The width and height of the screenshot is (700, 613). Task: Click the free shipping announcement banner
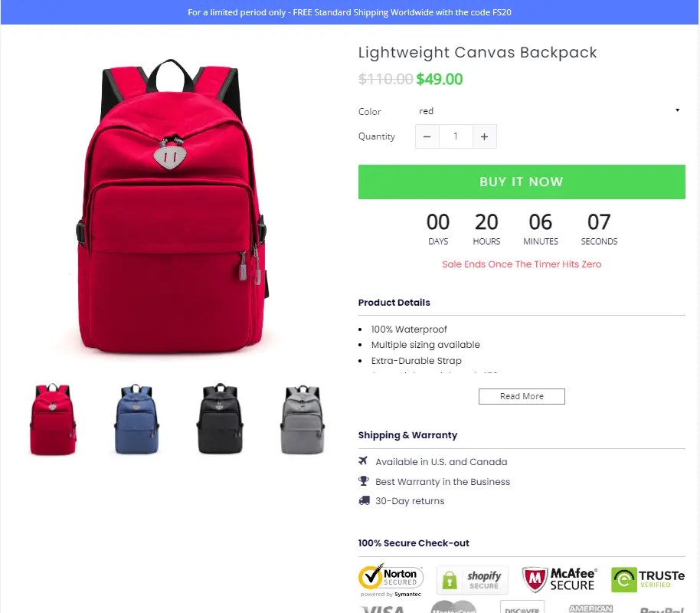(x=350, y=12)
